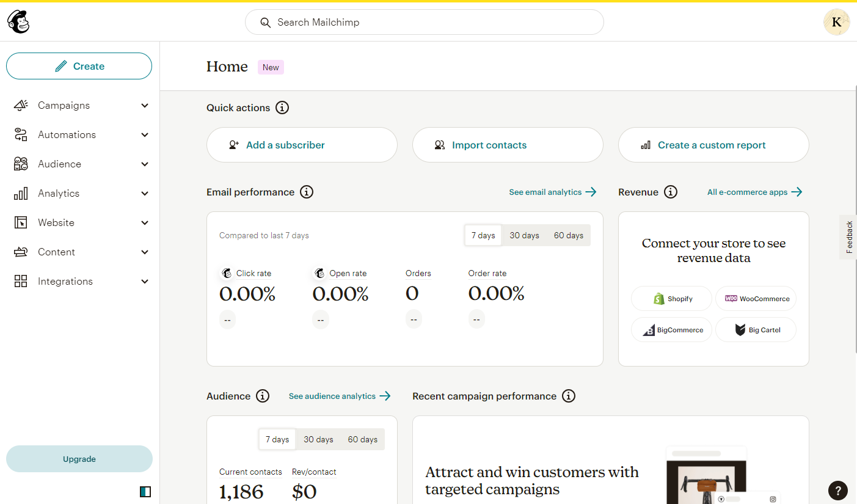The height and width of the screenshot is (504, 857).
Task: Click the Create button
Action: pos(79,66)
